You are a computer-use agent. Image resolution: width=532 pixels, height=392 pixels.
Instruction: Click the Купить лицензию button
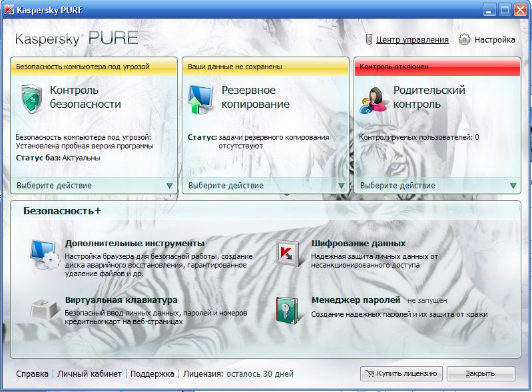pyautogui.click(x=401, y=373)
